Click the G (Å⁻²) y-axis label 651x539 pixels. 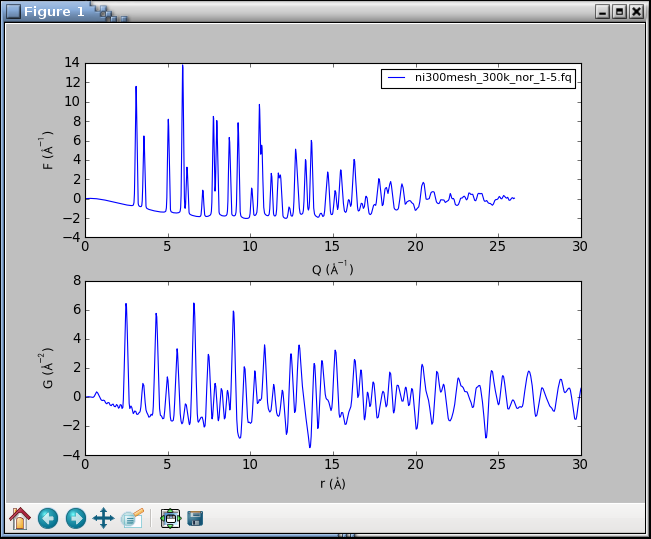48,366
